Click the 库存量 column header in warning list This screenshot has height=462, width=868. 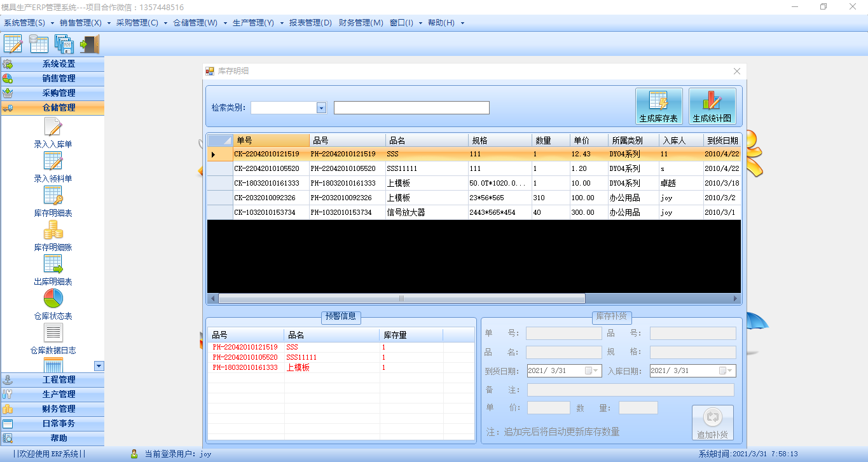click(411, 335)
